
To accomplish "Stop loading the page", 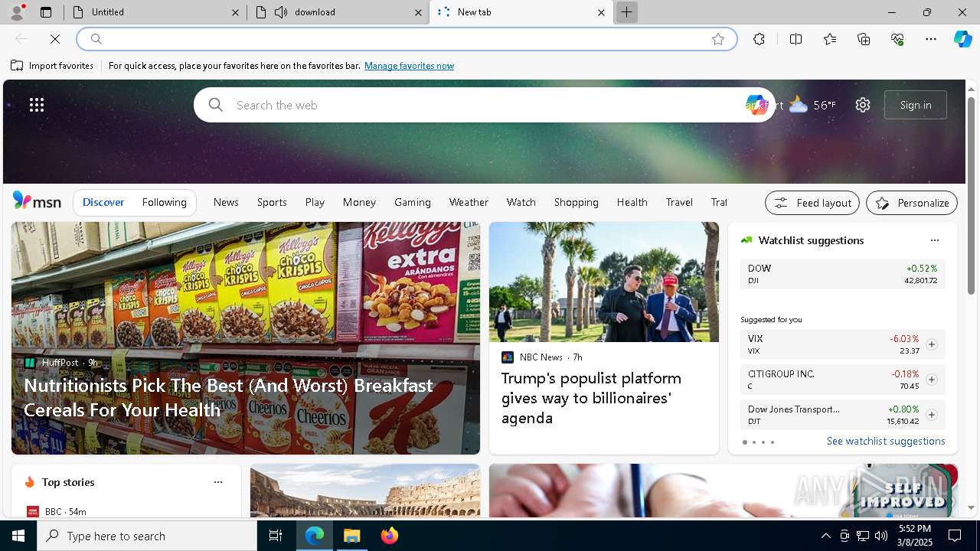I will [55, 39].
